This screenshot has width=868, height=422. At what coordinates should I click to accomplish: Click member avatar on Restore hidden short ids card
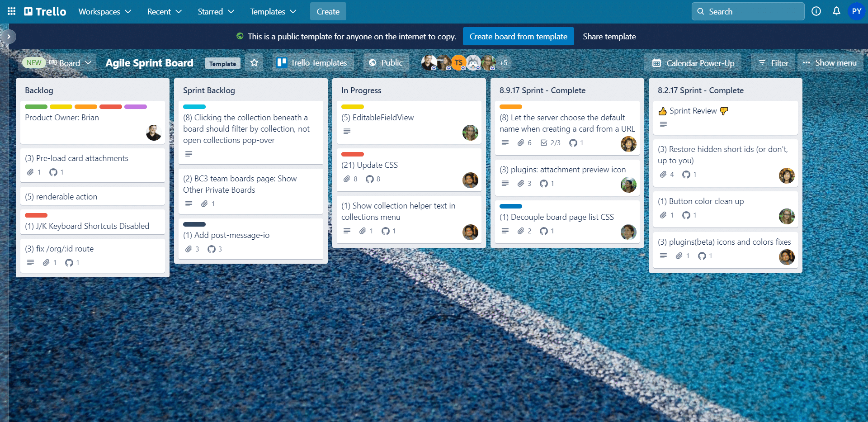click(x=787, y=175)
